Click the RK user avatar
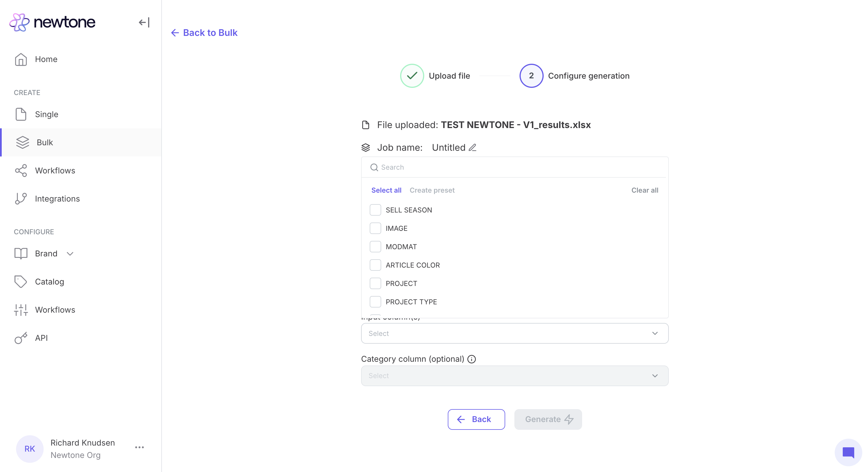Image resolution: width=868 pixels, height=472 pixels. [x=30, y=449]
